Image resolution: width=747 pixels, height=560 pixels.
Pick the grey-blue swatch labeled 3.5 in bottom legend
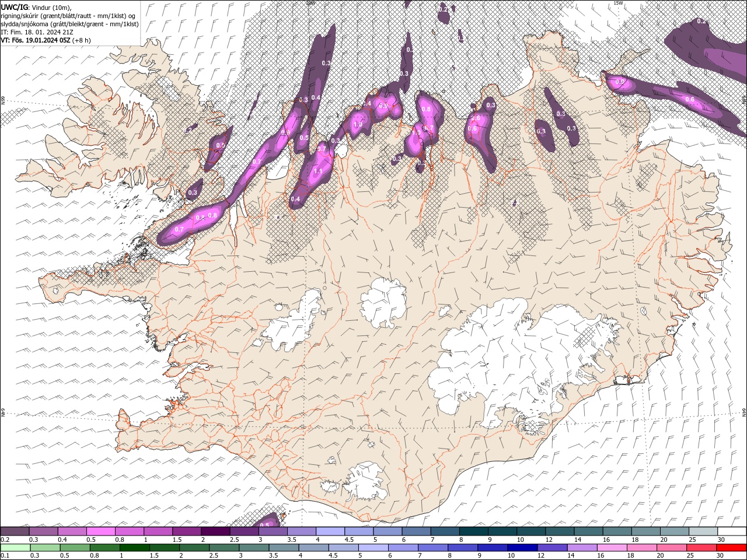(x=284, y=548)
